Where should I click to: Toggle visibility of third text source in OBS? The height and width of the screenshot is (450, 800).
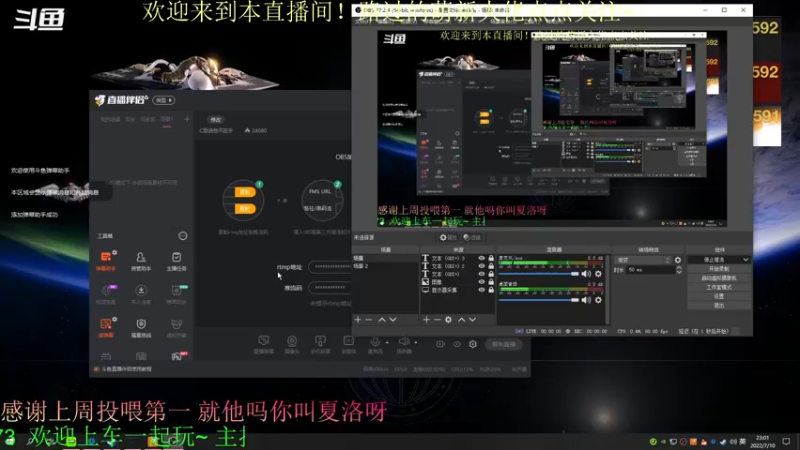coord(482,274)
